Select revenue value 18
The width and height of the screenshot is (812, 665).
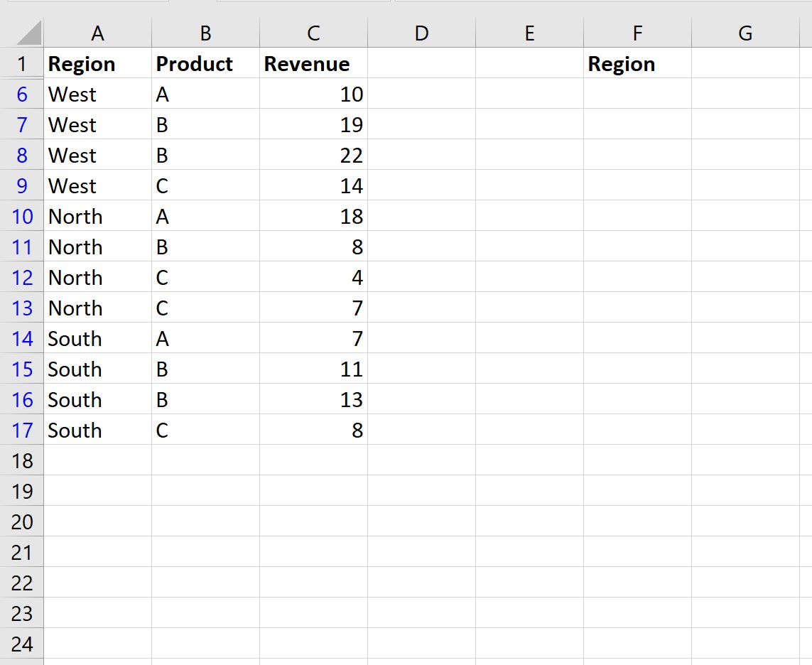coord(313,216)
